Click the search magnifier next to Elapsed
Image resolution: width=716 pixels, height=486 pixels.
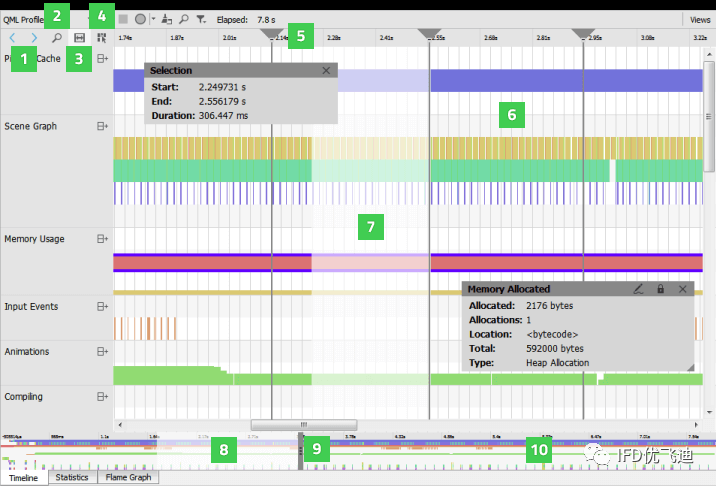(184, 19)
